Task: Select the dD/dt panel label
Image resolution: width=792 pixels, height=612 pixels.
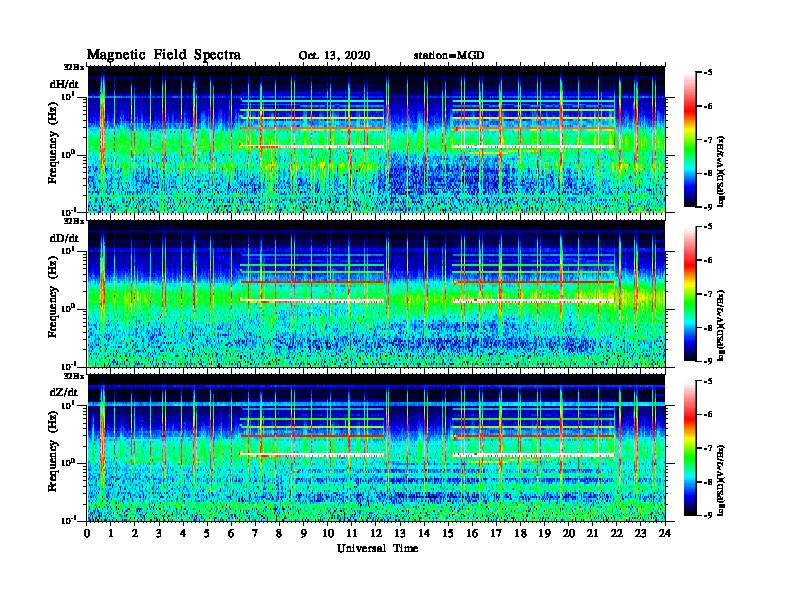Action: click(64, 238)
